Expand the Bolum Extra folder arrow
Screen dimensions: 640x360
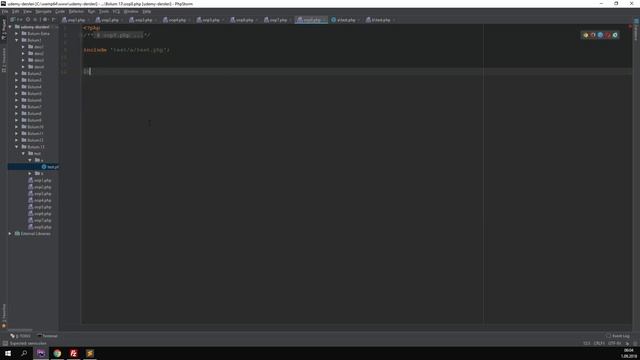point(17,33)
